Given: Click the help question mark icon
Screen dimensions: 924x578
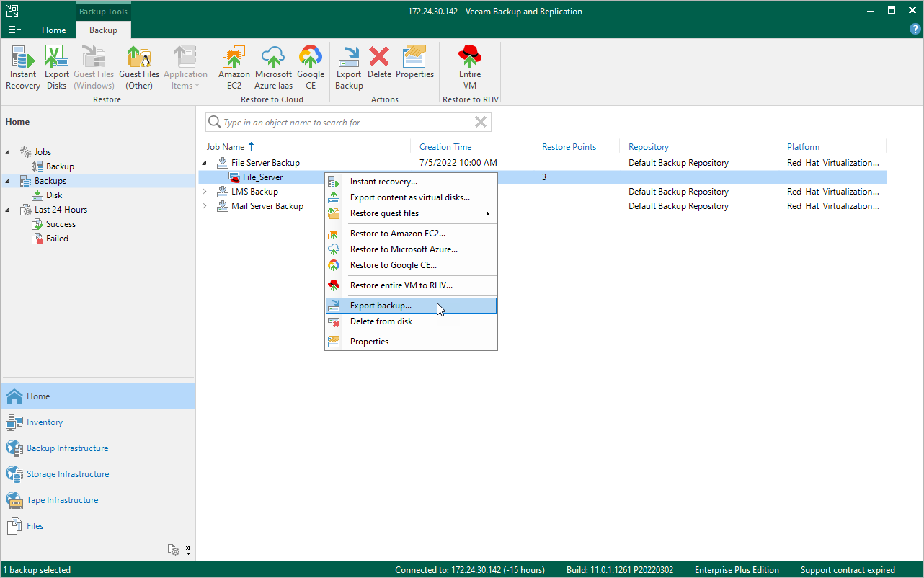Looking at the screenshot, I should [x=915, y=29].
